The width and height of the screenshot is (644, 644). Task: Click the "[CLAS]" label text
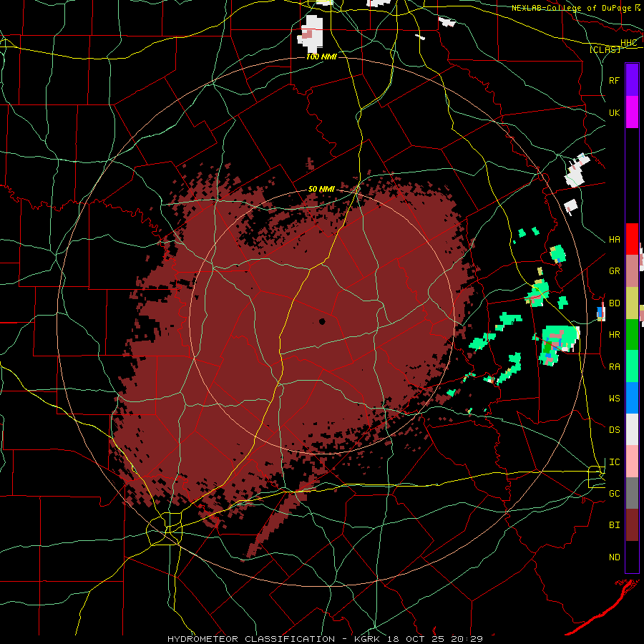click(605, 49)
